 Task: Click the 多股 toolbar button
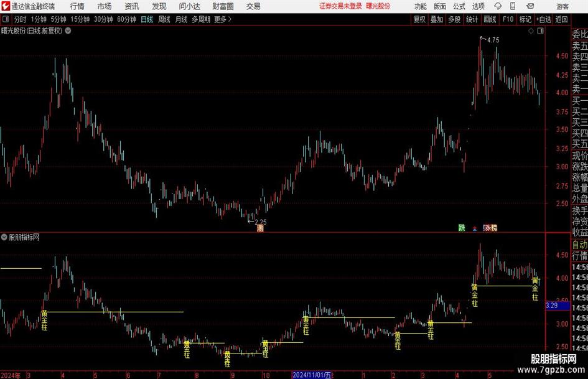(454, 19)
